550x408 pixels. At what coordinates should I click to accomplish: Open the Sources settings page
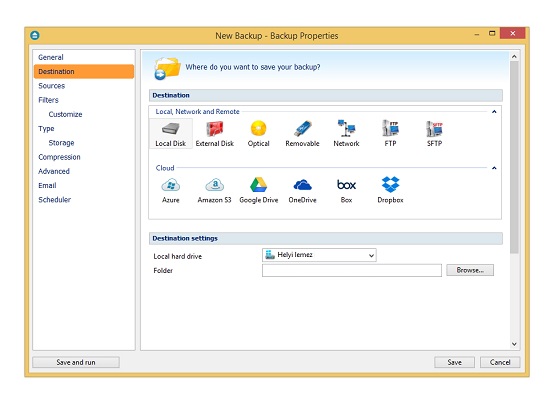click(52, 86)
